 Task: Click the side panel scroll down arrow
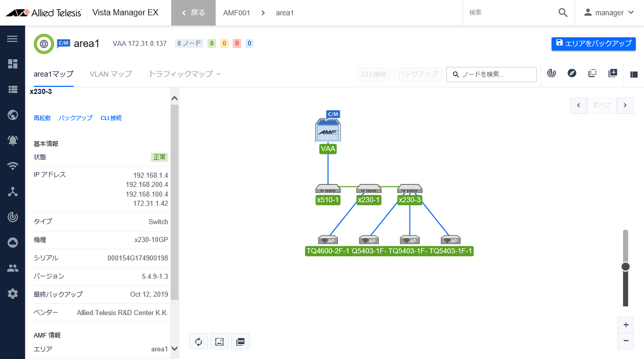(174, 349)
